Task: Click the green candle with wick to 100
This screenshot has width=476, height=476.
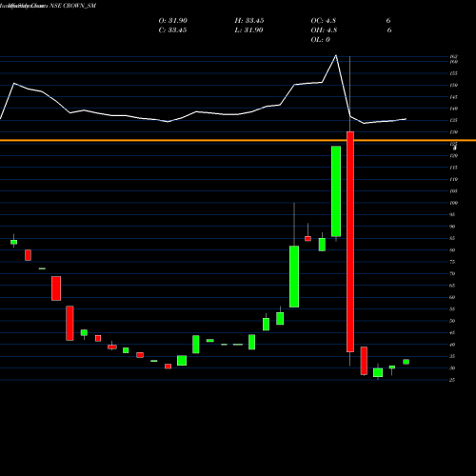Action: click(294, 276)
